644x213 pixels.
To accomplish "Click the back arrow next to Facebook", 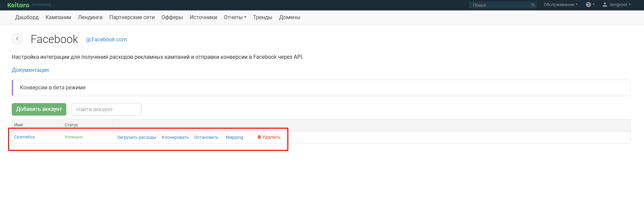I will click(17, 39).
